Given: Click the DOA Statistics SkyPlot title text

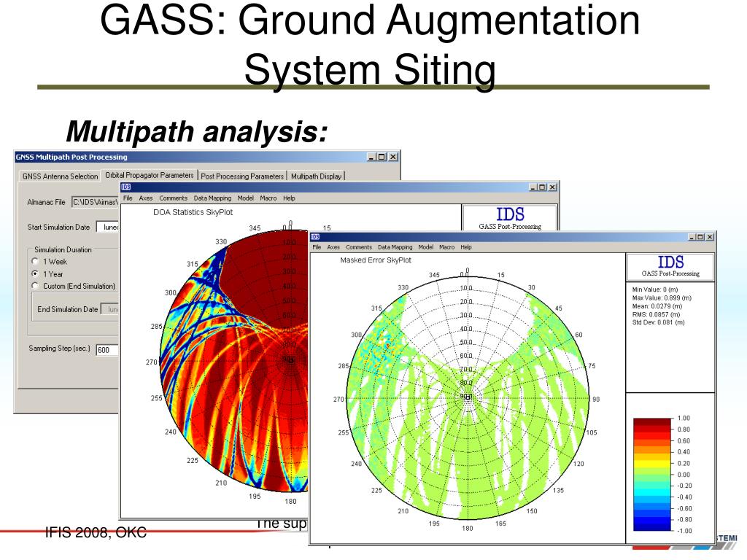Looking at the screenshot, I should point(193,212).
